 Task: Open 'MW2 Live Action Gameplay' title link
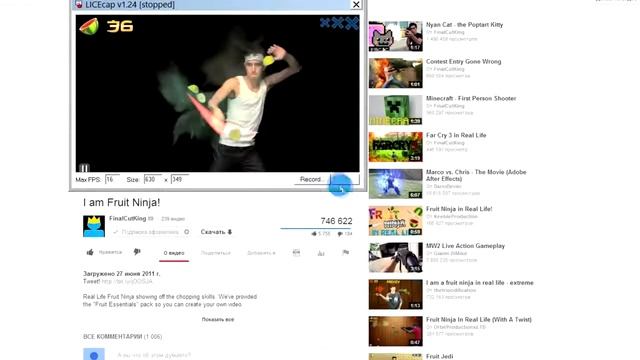click(465, 246)
